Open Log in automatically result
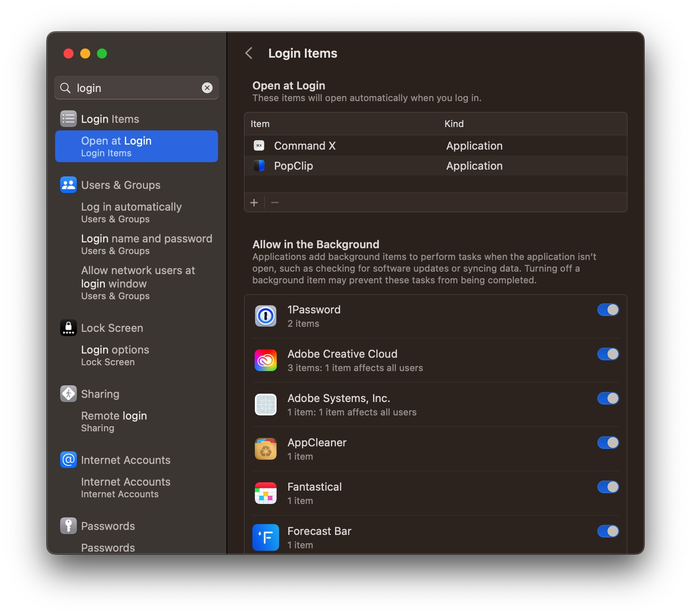The image size is (691, 616). 137,213
